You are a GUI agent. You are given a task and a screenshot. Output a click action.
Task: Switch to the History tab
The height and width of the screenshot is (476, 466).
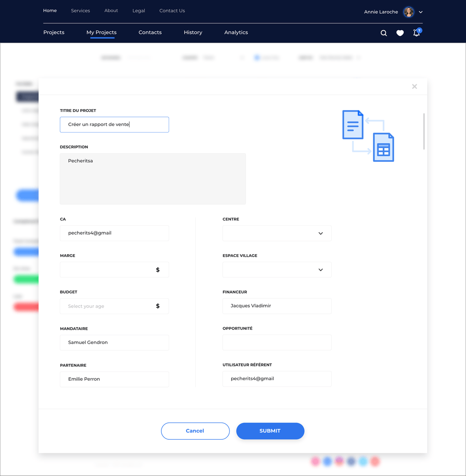tap(193, 32)
